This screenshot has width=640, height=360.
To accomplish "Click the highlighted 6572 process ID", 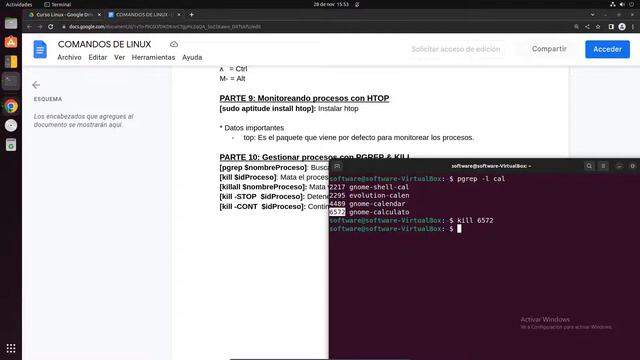I will point(337,212).
